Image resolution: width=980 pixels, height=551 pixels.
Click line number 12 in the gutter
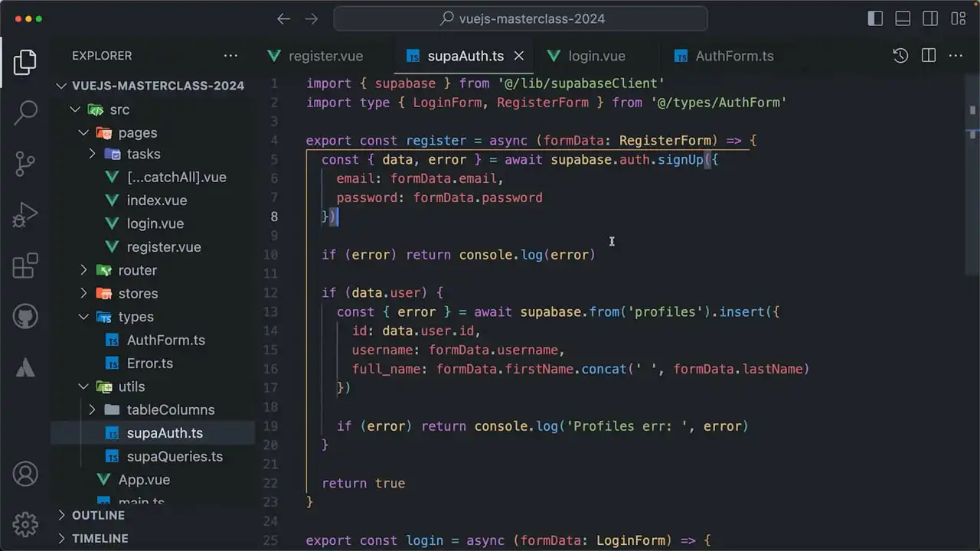tap(270, 292)
